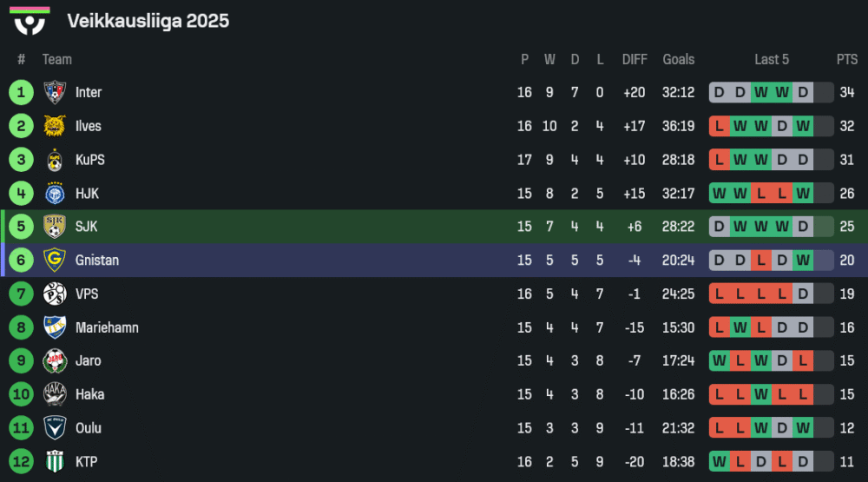Open the Mariehamn team page
This screenshot has width=868, height=482.
coord(107,327)
